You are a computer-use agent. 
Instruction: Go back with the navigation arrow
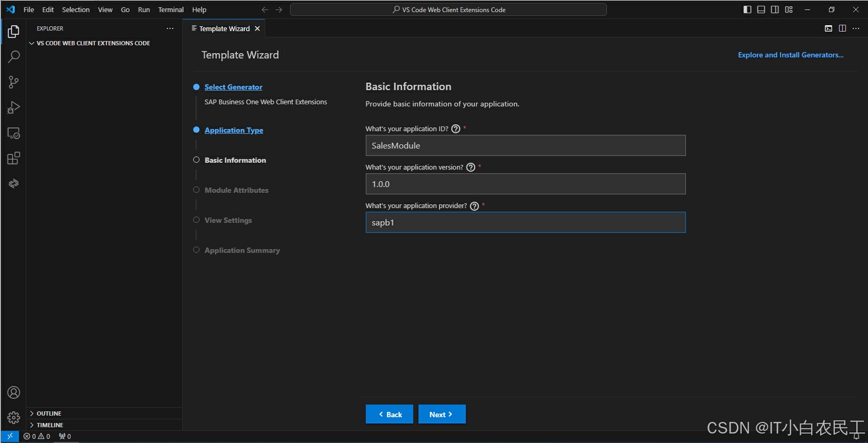click(265, 9)
